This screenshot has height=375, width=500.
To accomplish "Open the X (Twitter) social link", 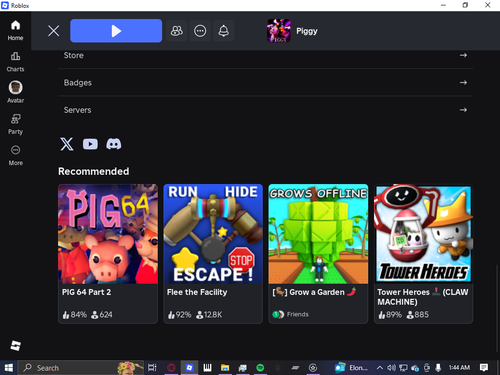I will pyautogui.click(x=67, y=144).
